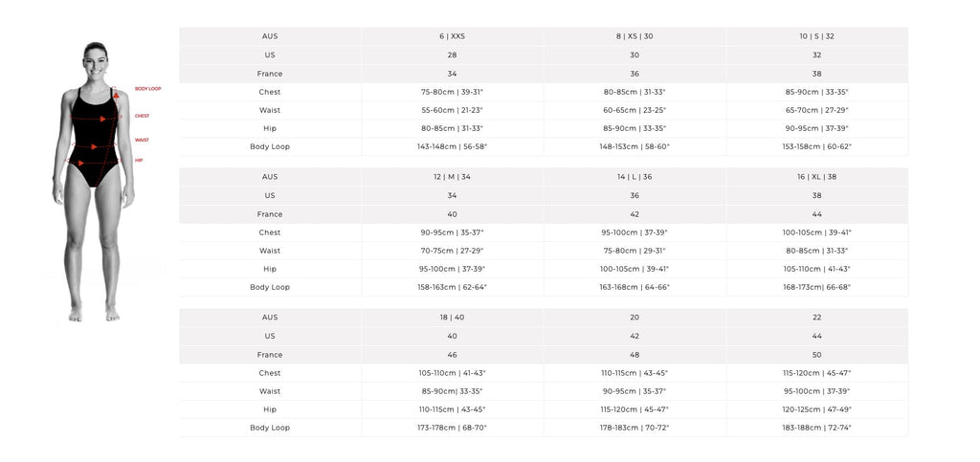Viewport: 980px width, 462px height.
Task: Click the 143-148cm body loop cell
Action: tap(452, 146)
